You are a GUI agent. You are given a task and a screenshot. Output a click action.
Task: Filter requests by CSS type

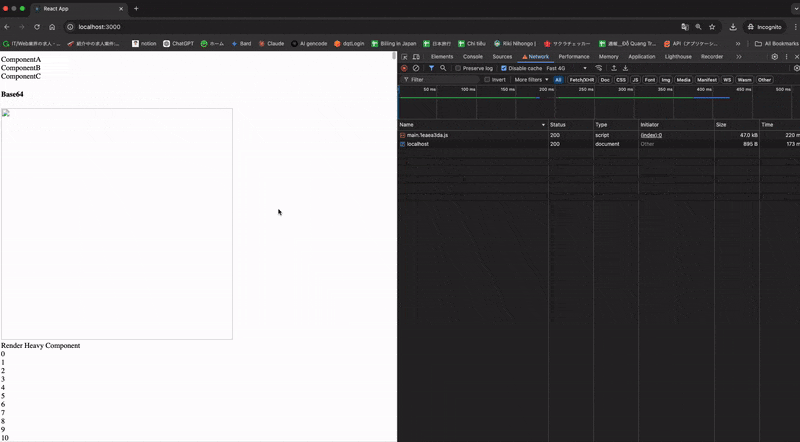point(621,80)
